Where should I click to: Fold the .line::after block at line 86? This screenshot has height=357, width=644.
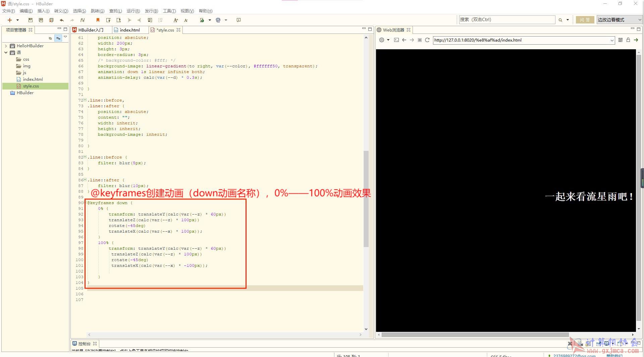pyautogui.click(x=85, y=180)
